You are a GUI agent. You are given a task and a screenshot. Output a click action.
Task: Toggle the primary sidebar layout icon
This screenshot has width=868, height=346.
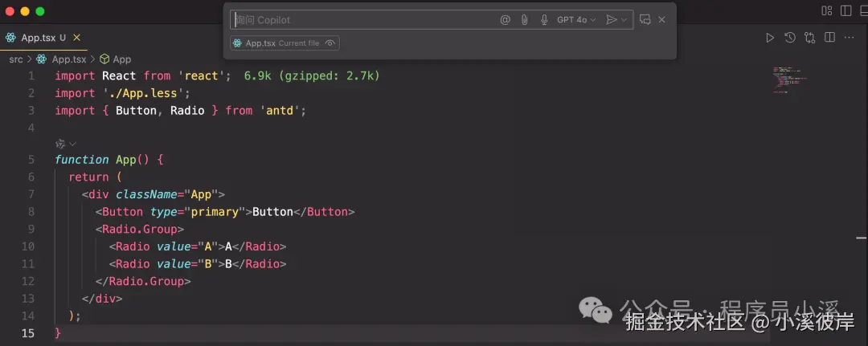coord(845,10)
